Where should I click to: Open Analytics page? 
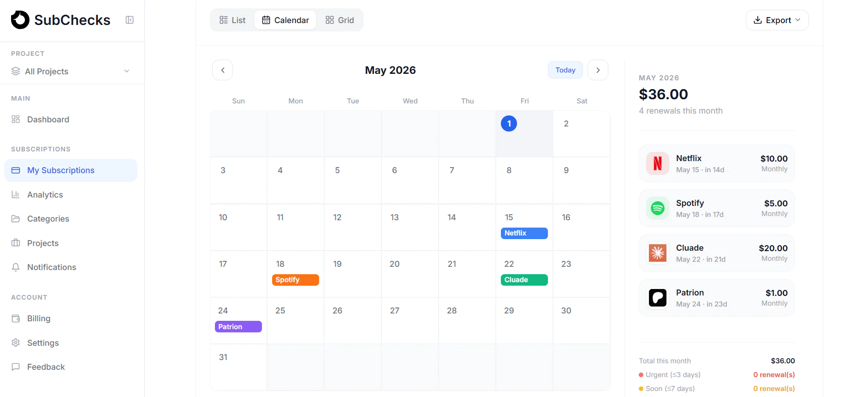coord(71,194)
